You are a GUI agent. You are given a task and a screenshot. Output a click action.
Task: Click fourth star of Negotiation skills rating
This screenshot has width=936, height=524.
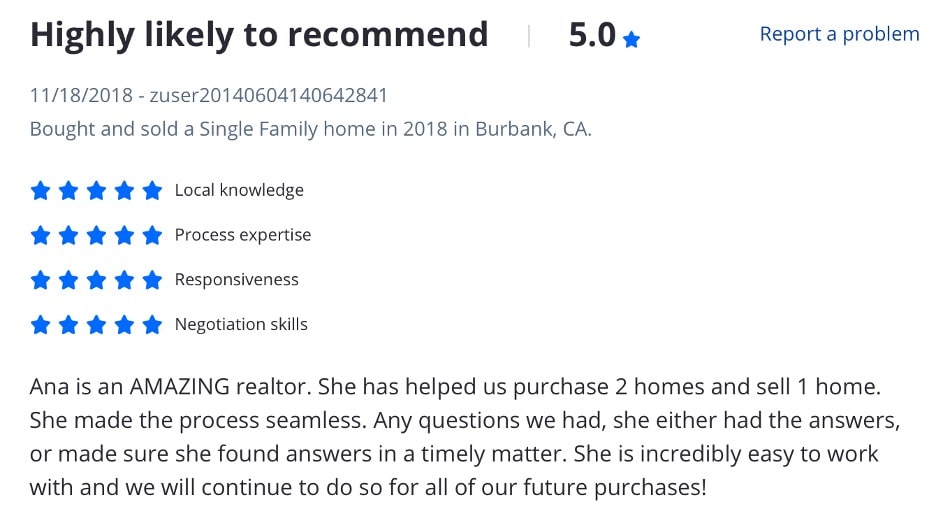124,325
